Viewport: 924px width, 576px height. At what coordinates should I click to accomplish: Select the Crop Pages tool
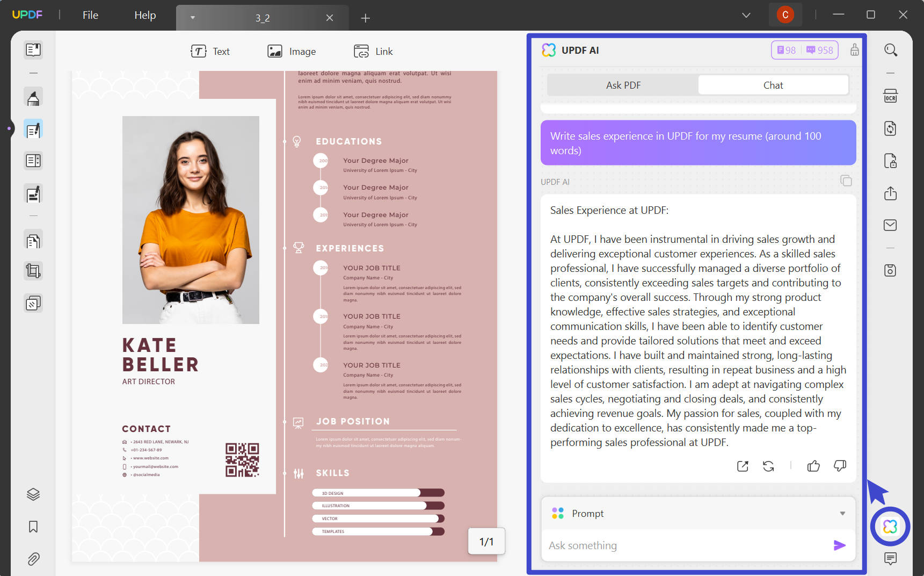(x=33, y=270)
